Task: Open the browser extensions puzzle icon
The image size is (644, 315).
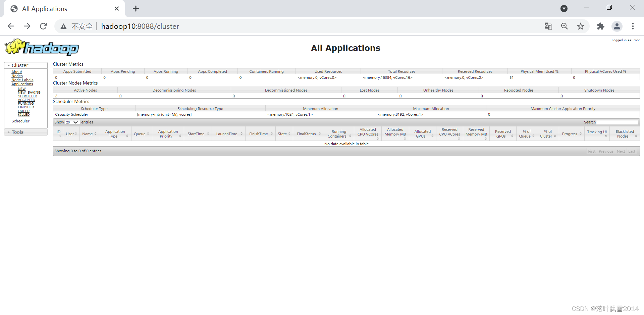Action: (601, 26)
